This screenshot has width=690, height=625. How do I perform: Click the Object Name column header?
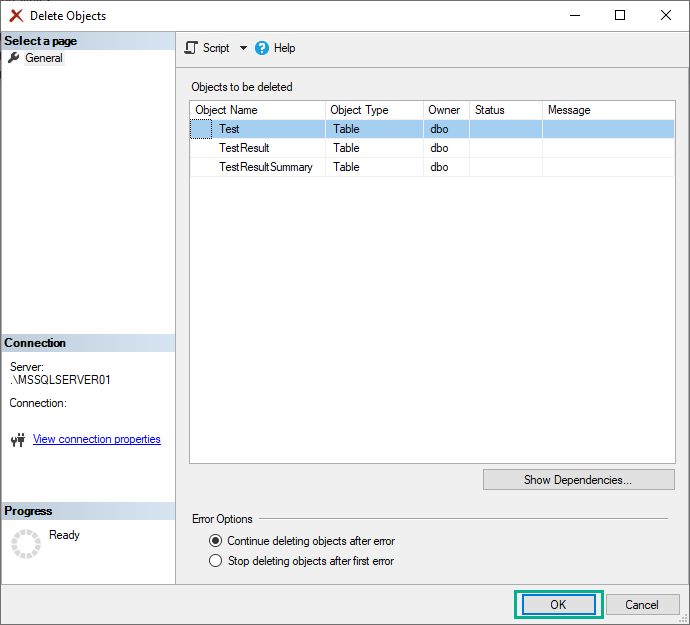pyautogui.click(x=258, y=110)
